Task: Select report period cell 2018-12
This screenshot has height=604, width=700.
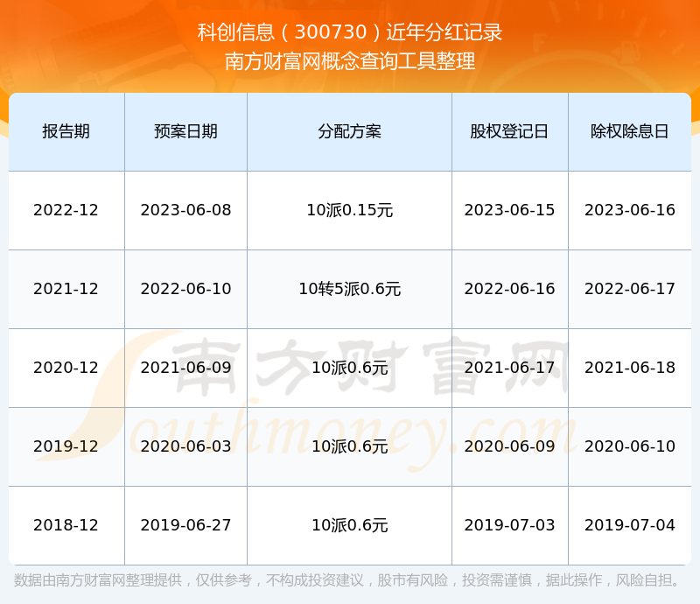Action: tap(66, 525)
